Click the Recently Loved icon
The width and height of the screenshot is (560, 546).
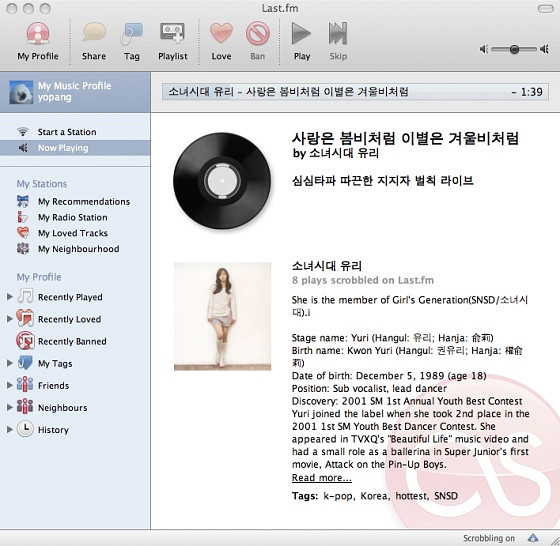(x=25, y=319)
